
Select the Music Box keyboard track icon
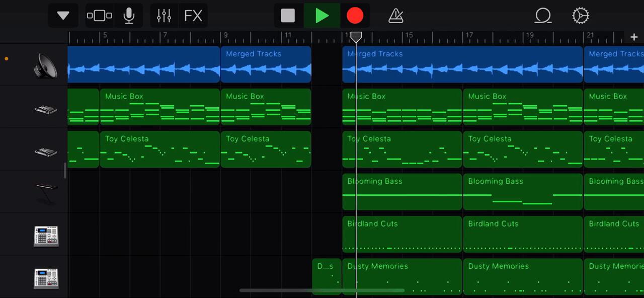click(x=45, y=108)
